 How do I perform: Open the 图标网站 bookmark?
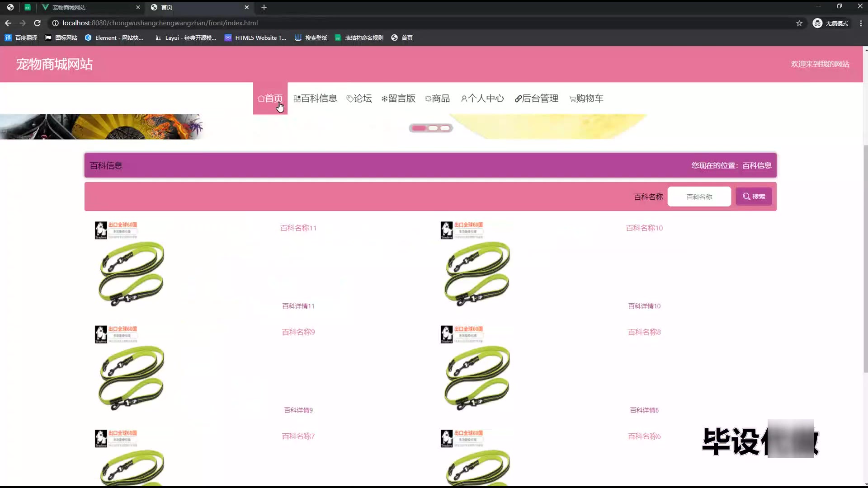61,38
